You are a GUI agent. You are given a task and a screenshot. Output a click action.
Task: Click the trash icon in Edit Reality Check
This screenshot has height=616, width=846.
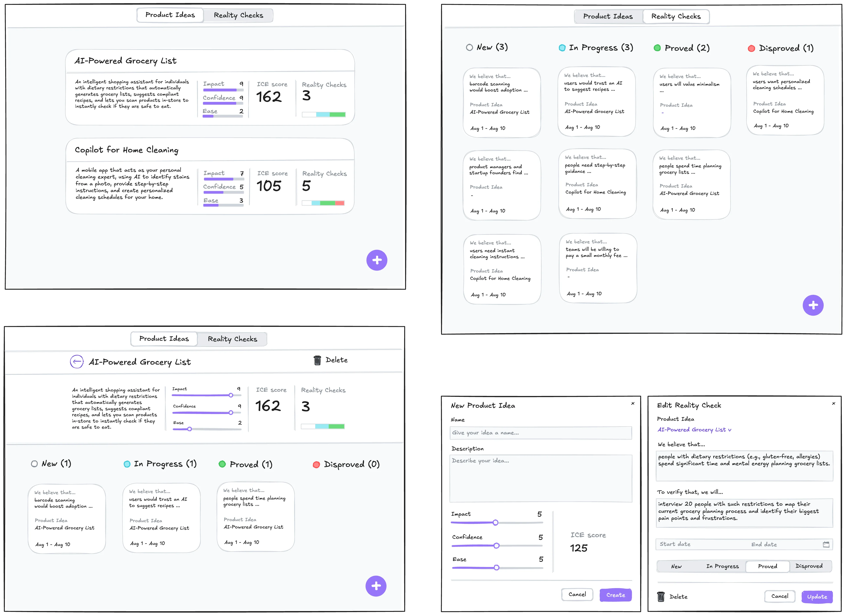click(661, 596)
